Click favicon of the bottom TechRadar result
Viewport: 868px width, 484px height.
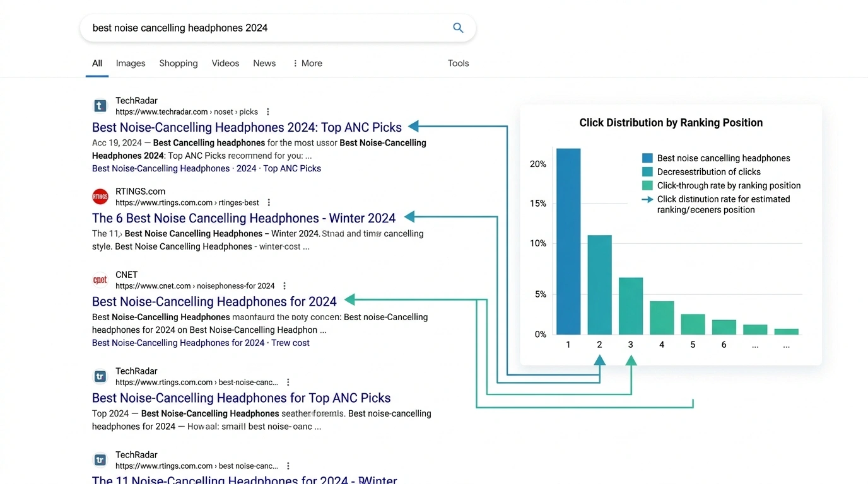pyautogui.click(x=100, y=460)
